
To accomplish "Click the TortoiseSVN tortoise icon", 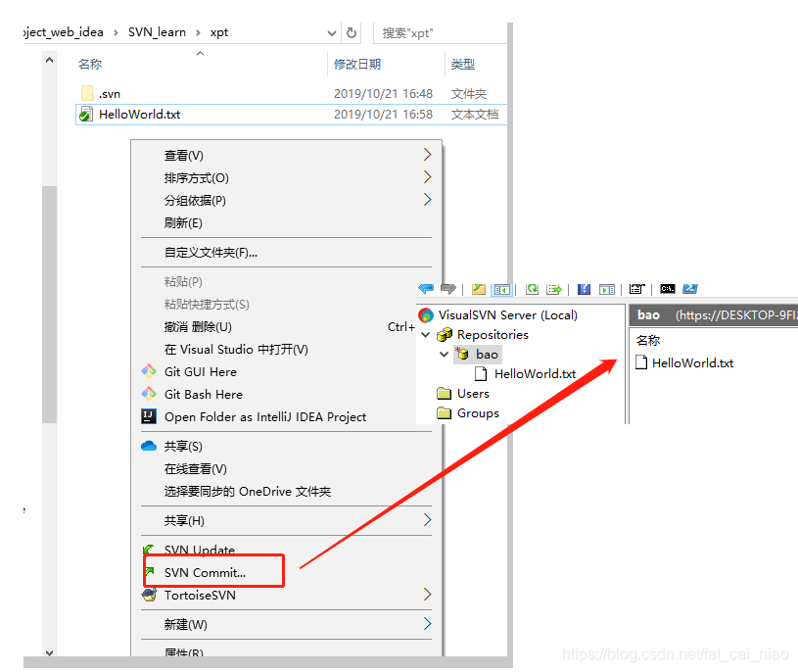I will [149, 595].
